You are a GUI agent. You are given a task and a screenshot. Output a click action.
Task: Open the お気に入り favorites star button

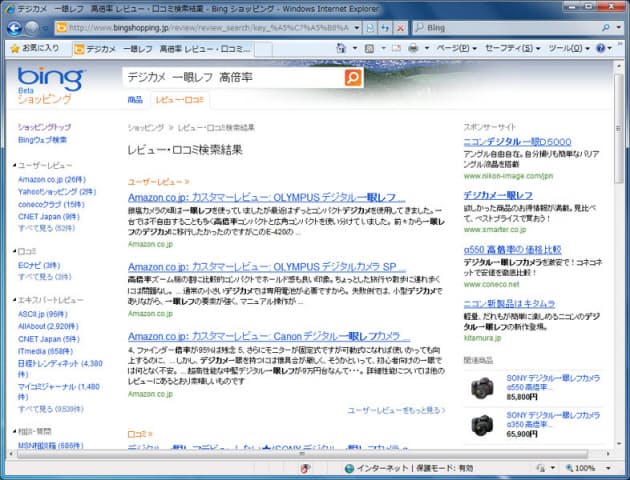35,48
